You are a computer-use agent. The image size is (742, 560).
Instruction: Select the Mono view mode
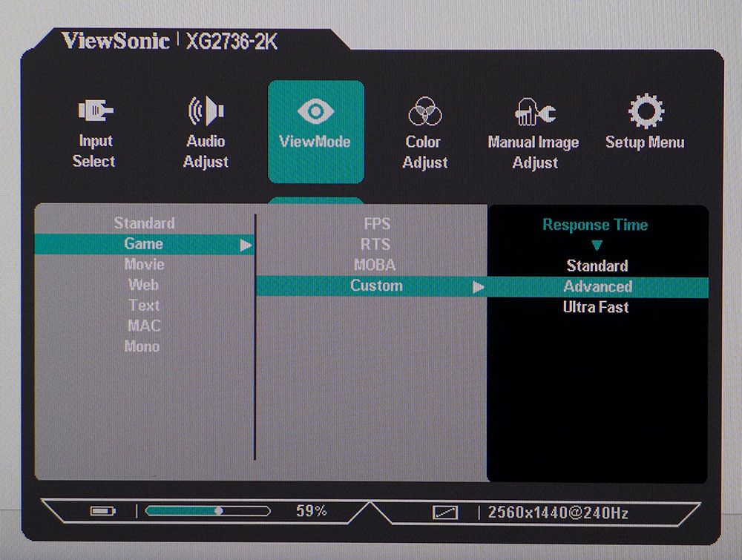click(142, 346)
